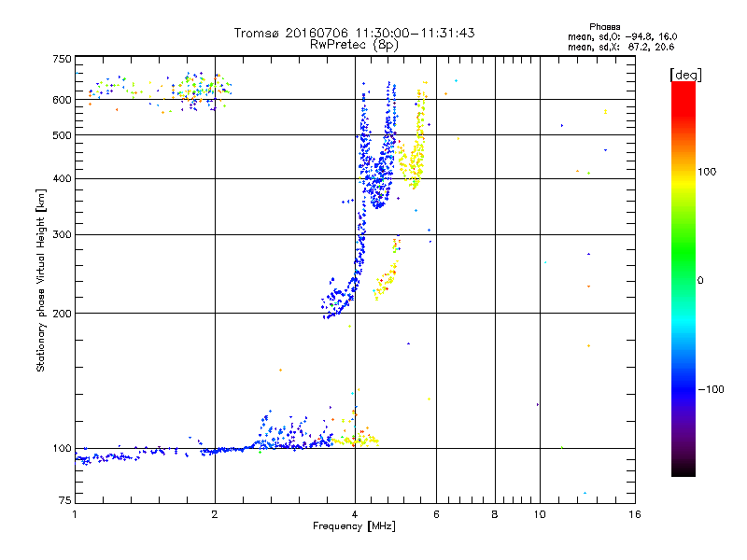Click the x-axis tick label '6'
Screen dimensions: 747x560
pyautogui.click(x=436, y=514)
